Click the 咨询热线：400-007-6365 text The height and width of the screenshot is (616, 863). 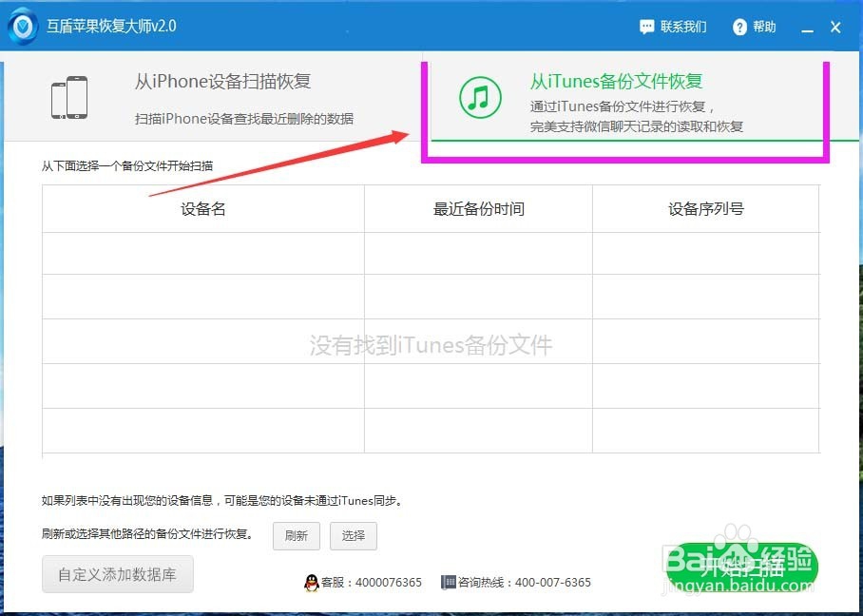[x=524, y=583]
